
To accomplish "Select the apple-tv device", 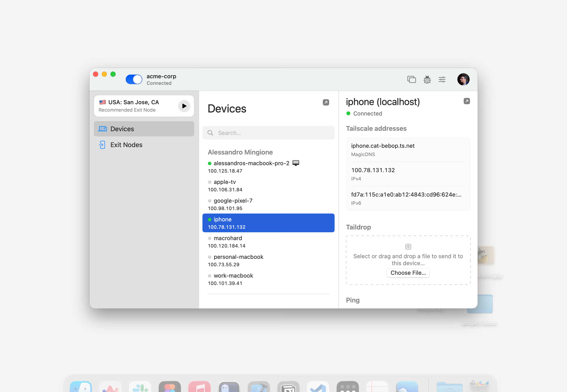I will (225, 185).
